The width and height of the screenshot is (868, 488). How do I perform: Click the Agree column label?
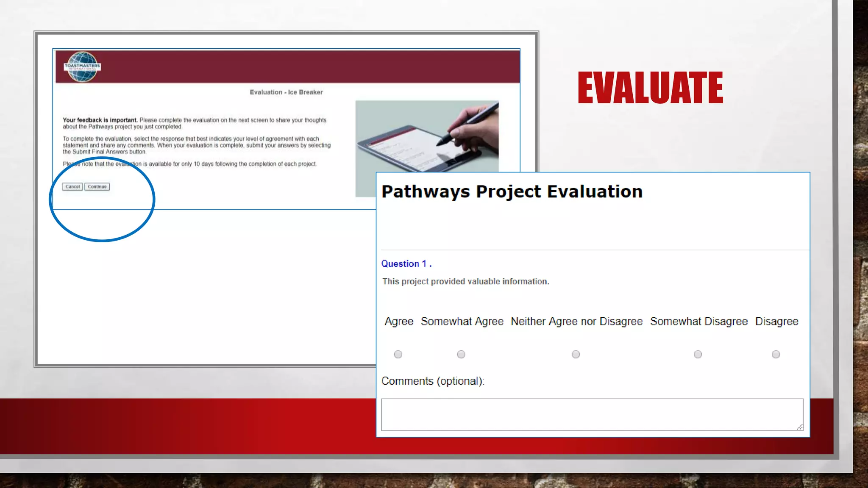(x=399, y=322)
